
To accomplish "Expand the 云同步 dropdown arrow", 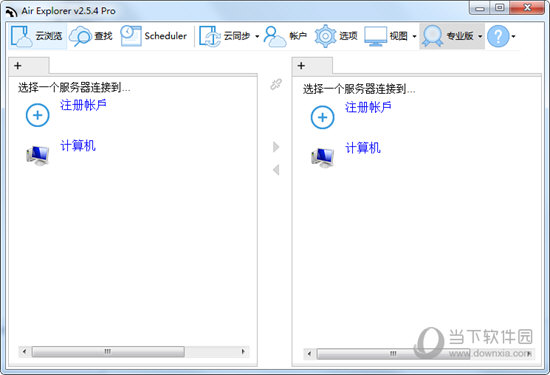I will pos(257,36).
